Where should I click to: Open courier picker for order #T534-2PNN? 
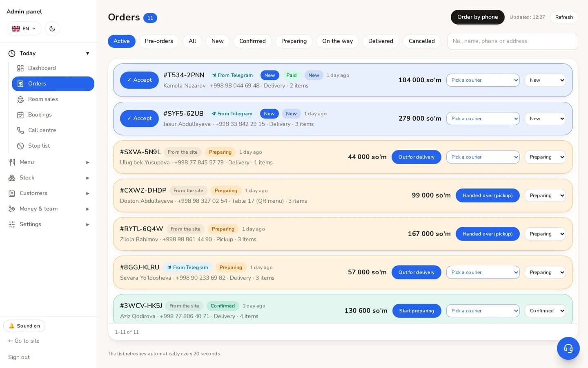(483, 80)
